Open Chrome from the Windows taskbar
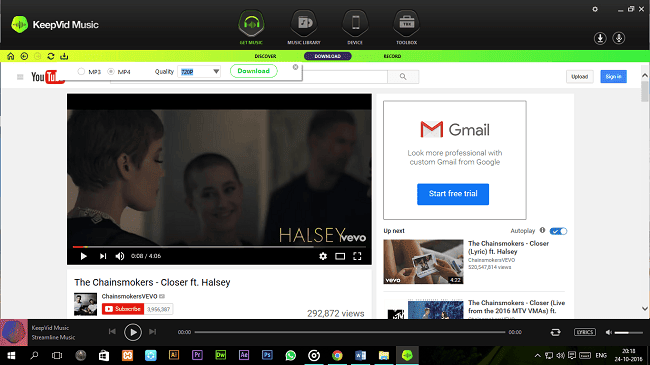The height and width of the screenshot is (365, 650). [337, 355]
